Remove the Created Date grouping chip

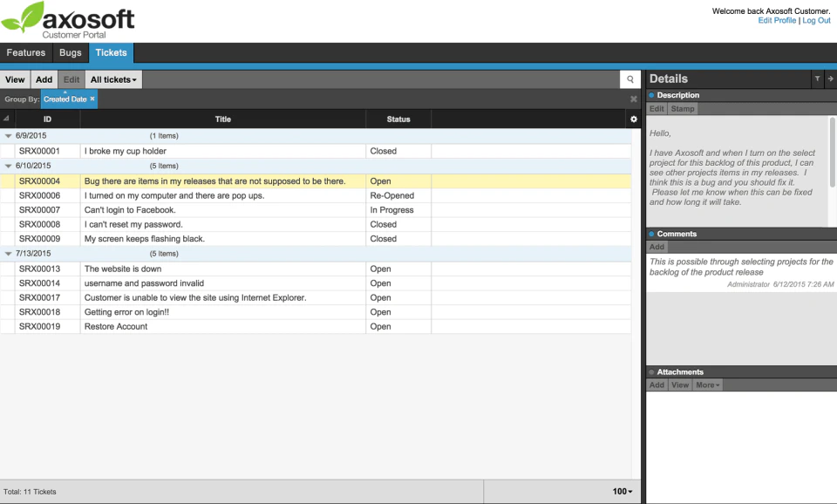click(92, 99)
